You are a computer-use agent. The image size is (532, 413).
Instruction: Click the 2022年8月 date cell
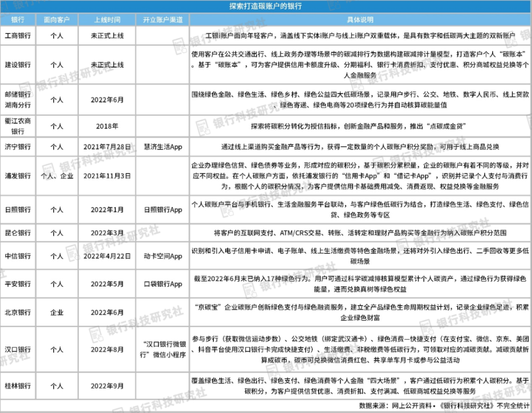[107, 349]
